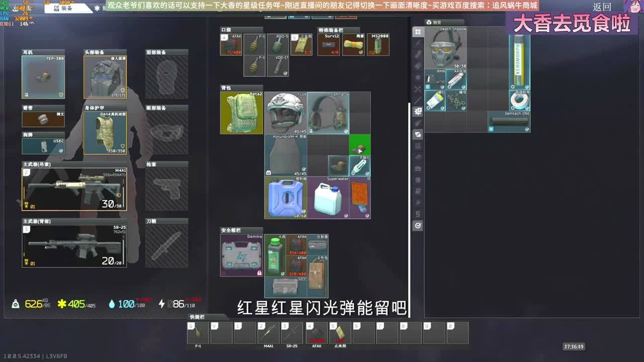644x362 pixels.
Task: Select the Gen4 body armor
Action: (105, 133)
